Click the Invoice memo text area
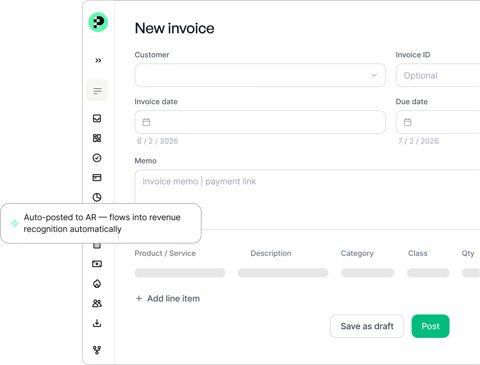This screenshot has height=365, width=480. pyautogui.click(x=307, y=199)
